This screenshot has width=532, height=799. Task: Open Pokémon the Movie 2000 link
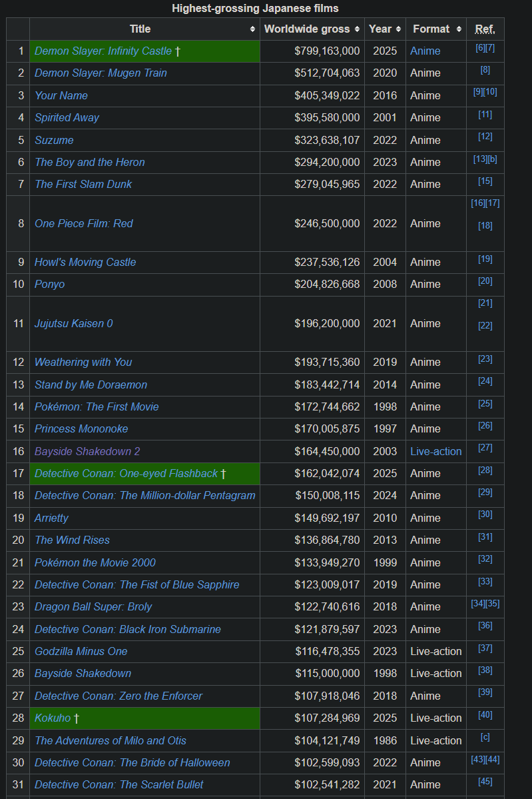(95, 562)
